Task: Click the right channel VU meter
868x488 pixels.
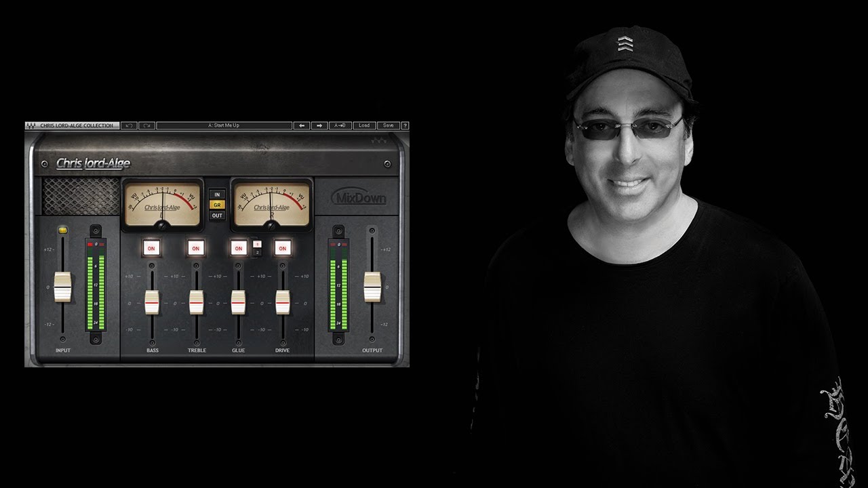Action: (x=271, y=203)
